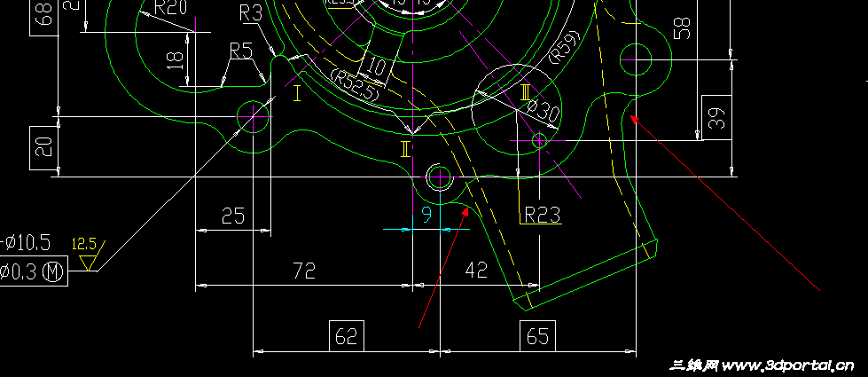Image resolution: width=868 pixels, height=377 pixels.
Task: Click the yellow 12.5 surface roughness value
Action: pyautogui.click(x=84, y=244)
